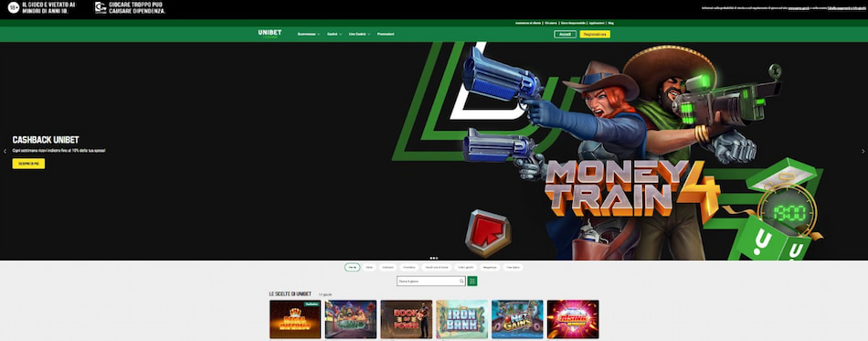Viewport: 868px width, 341px height.
Task: Click the Unibet logo
Action: (270, 33)
